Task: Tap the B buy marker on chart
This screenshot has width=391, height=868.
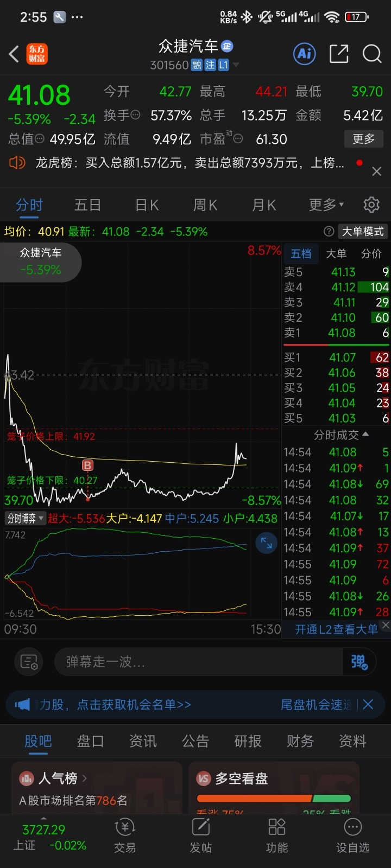Action: point(87,465)
